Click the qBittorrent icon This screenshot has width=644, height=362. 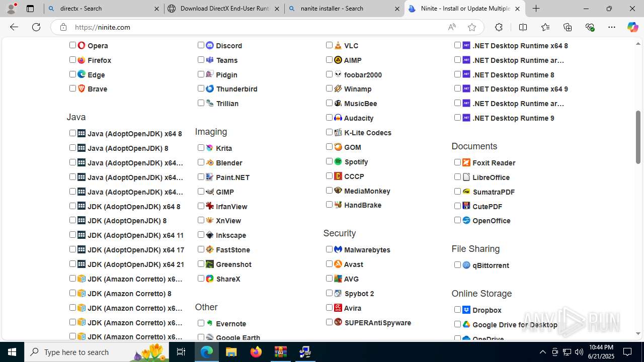pos(466,265)
